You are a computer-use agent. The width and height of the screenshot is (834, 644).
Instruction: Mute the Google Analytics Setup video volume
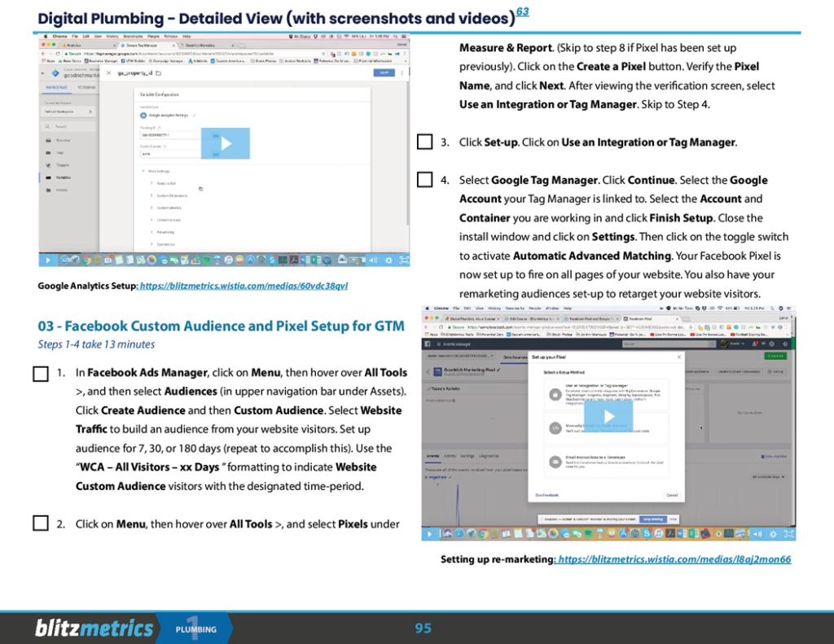[373, 260]
